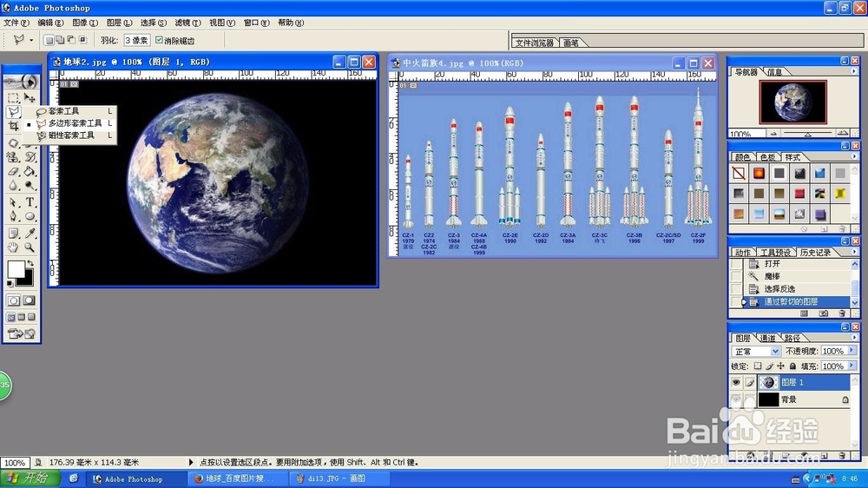The image size is (868, 488).
Task: Click create new snapshot camera icon in History
Action: point(824,313)
